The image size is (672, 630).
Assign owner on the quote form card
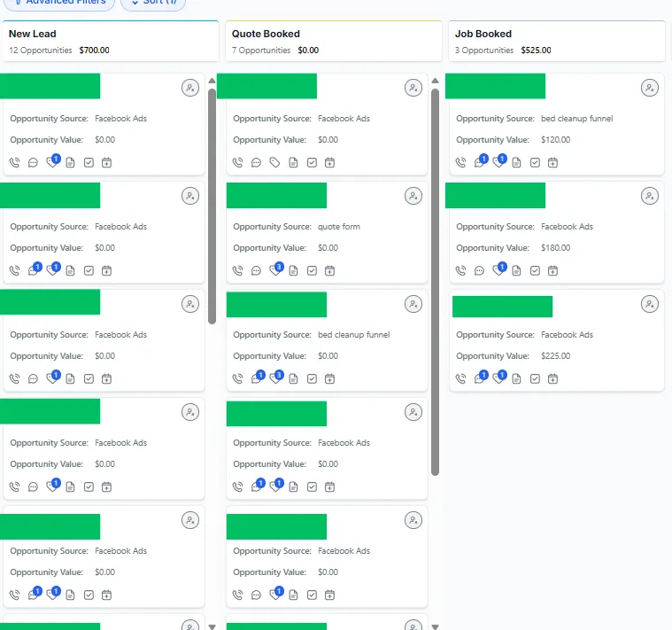pyautogui.click(x=413, y=196)
